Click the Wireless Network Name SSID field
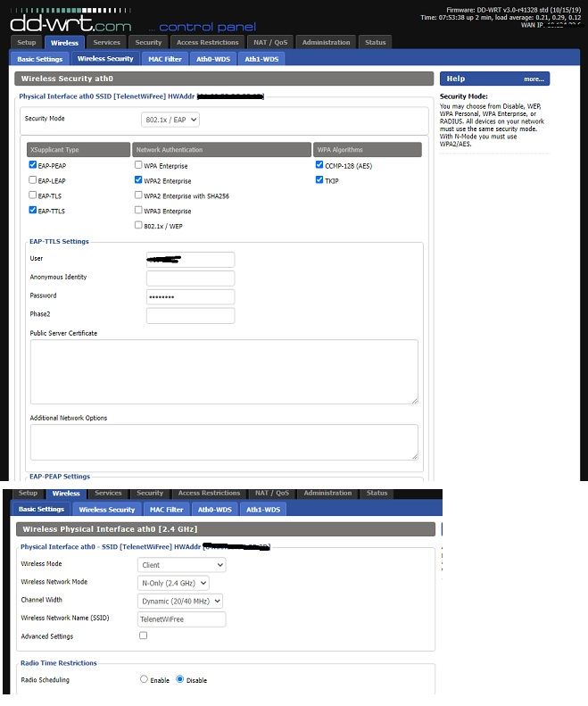This screenshot has height=706, width=588. (x=182, y=619)
